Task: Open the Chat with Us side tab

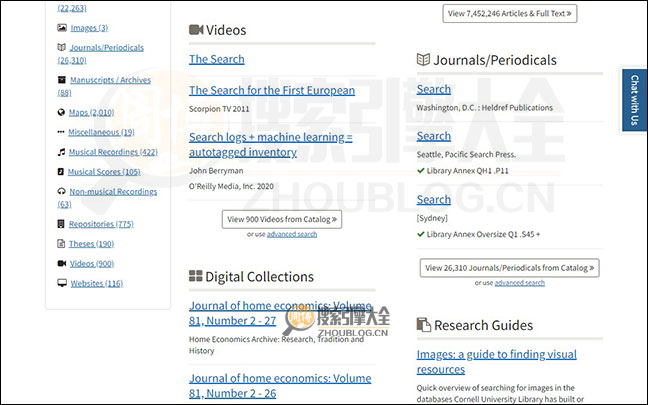Action: coord(633,101)
